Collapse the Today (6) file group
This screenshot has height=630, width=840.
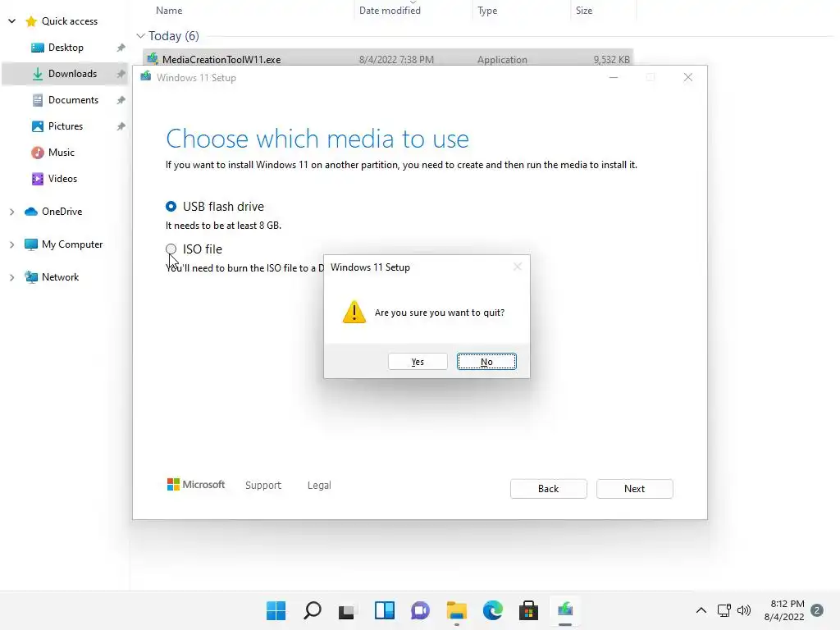(x=140, y=36)
